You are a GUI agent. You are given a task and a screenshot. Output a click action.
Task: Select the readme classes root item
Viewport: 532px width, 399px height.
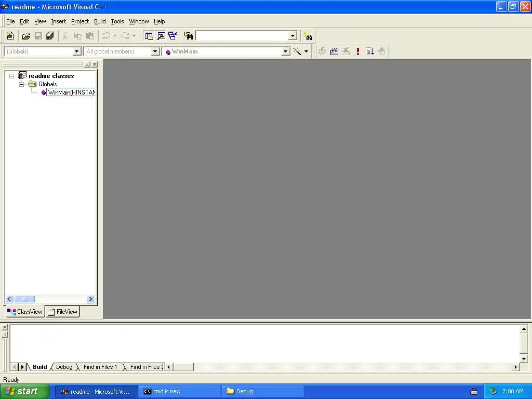click(51, 76)
